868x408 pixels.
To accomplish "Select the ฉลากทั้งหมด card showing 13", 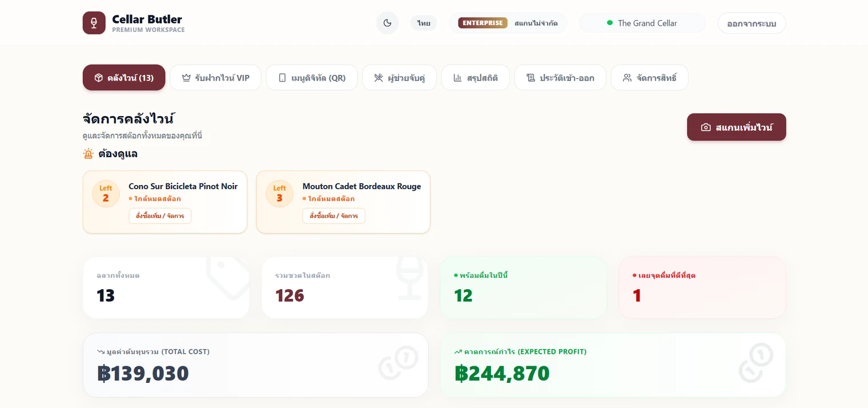I will [166, 287].
